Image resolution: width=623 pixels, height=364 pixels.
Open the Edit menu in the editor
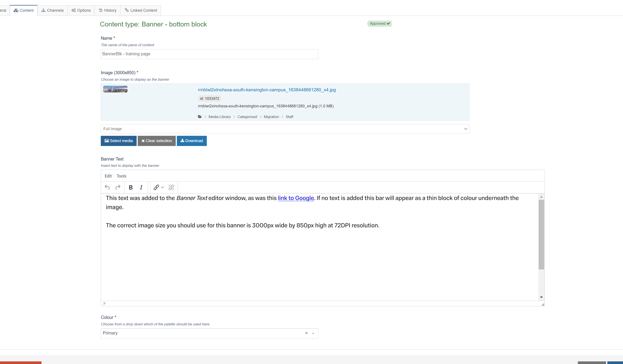(x=108, y=176)
